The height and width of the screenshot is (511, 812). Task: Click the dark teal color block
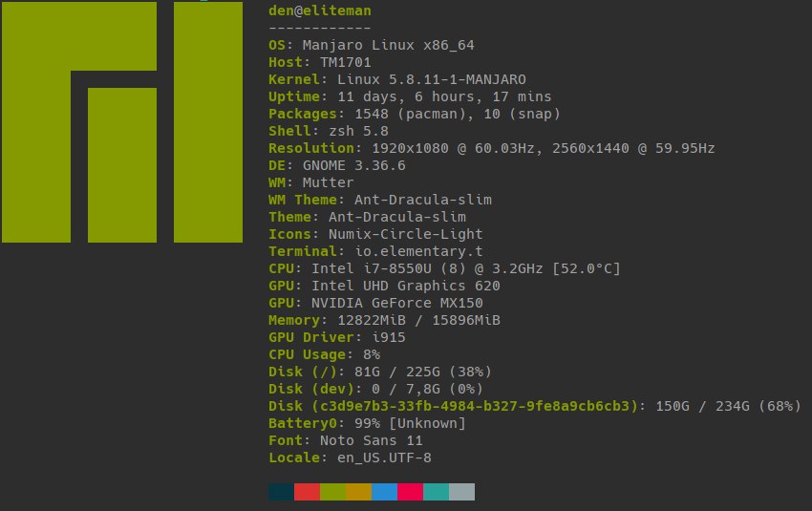(281, 492)
